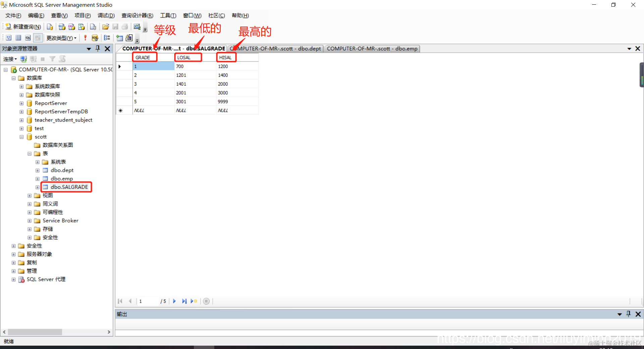
Task: Open the Connect (连接) dropdown in Object Explorer
Action: [10, 59]
